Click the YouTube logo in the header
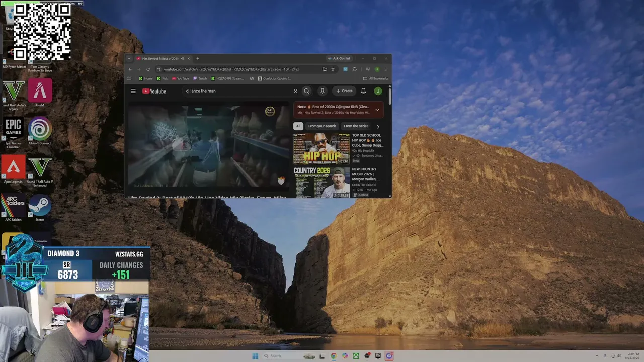This screenshot has width=644, height=362. pyautogui.click(x=154, y=91)
